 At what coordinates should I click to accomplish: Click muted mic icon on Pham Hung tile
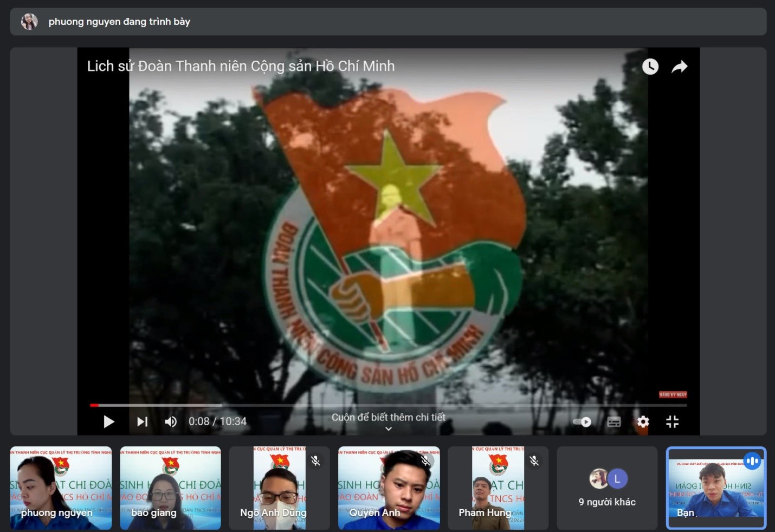534,460
